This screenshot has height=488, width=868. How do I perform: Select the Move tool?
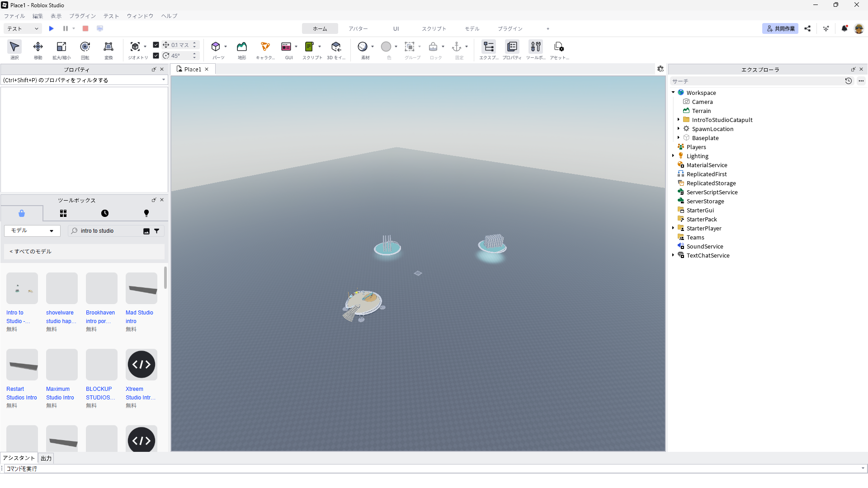38,47
